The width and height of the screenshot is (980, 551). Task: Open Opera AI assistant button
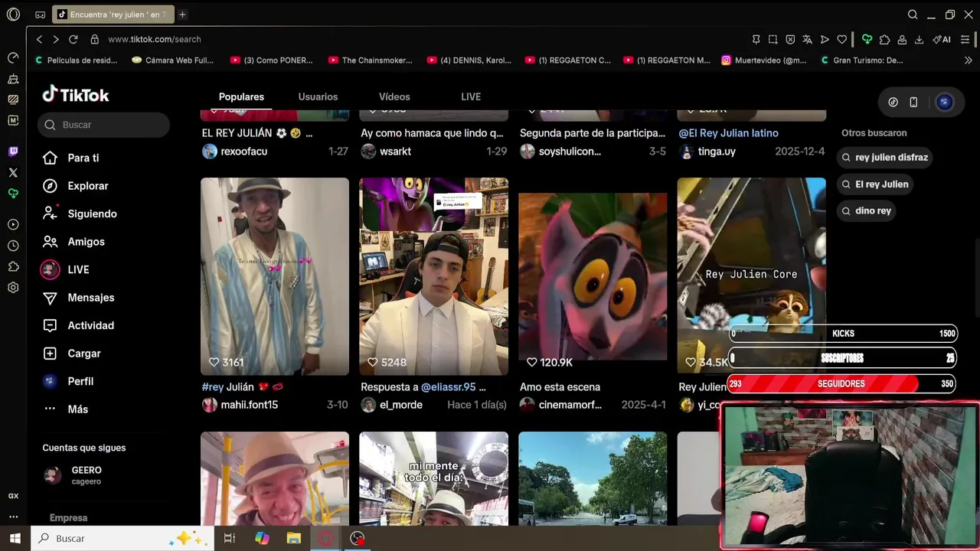point(942,40)
